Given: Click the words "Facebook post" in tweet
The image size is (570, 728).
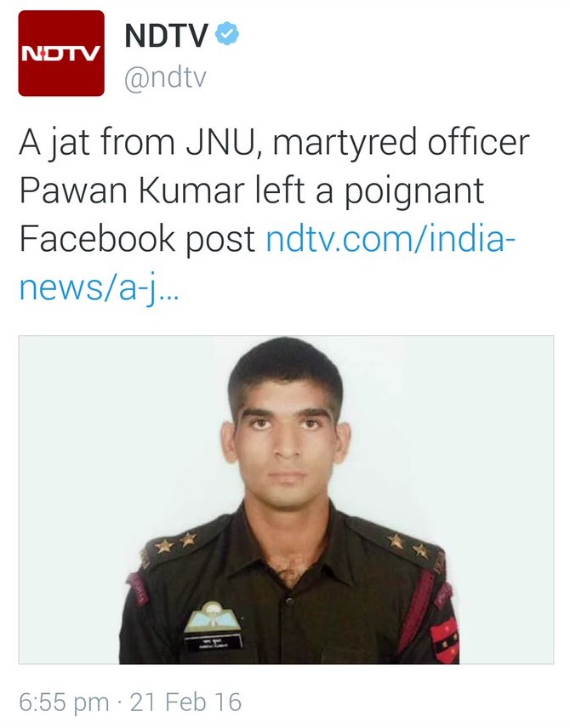Looking at the screenshot, I should tap(137, 241).
